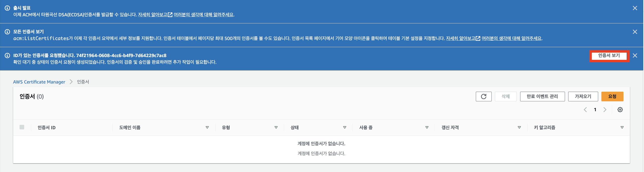The height and width of the screenshot is (172, 644).
Task: Open table preferences gear icon
Action: [620, 110]
